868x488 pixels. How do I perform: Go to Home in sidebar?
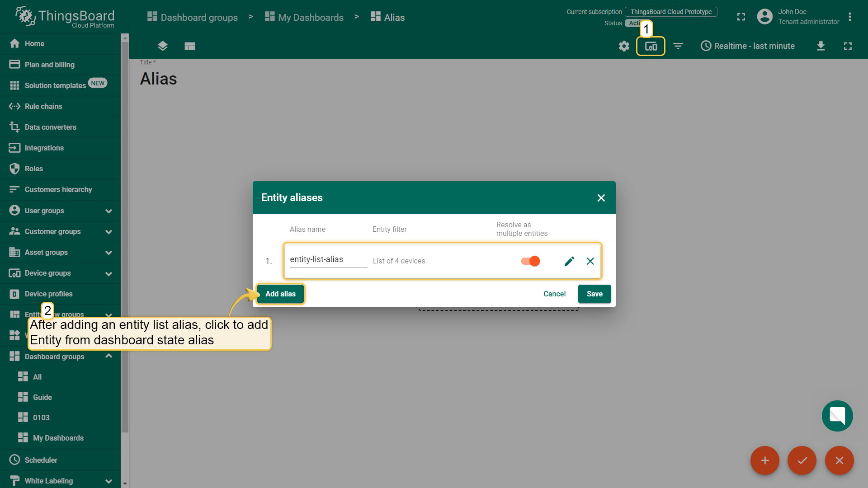point(61,43)
